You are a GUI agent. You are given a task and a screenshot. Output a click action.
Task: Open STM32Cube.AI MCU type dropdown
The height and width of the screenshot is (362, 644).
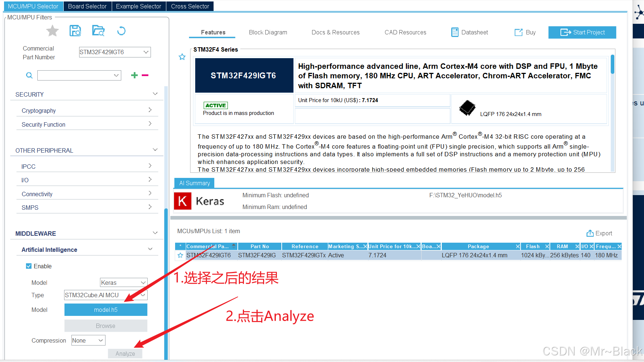(143, 295)
